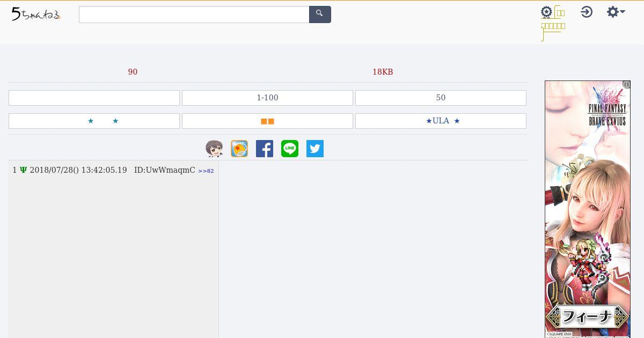Click the yellow text link beside gear
The image size is (644, 338).
tap(553, 25)
